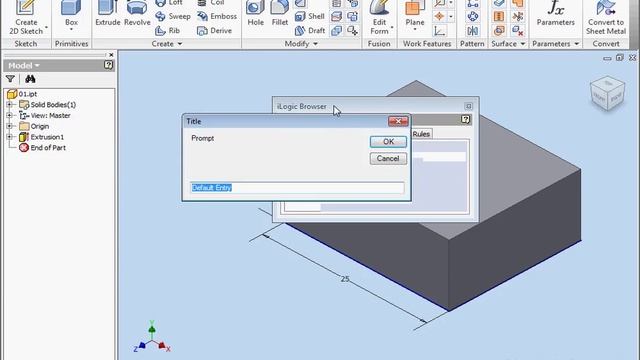Select the Box primitive tool
Viewport: 640px width, 360px height.
71,13
